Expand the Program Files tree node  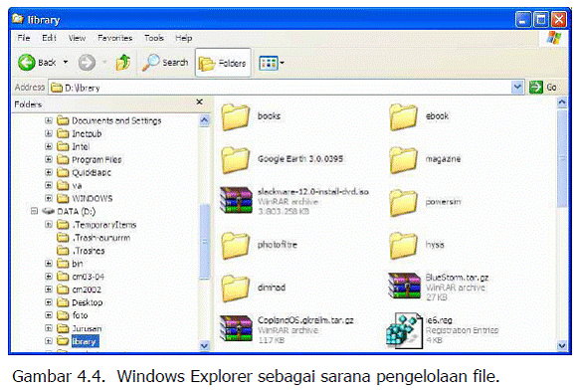pos(49,159)
